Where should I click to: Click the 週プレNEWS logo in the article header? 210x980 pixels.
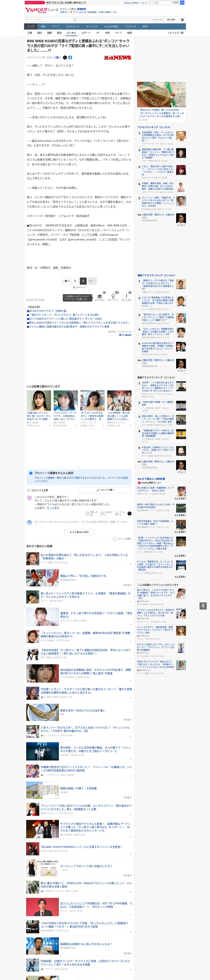point(118,57)
